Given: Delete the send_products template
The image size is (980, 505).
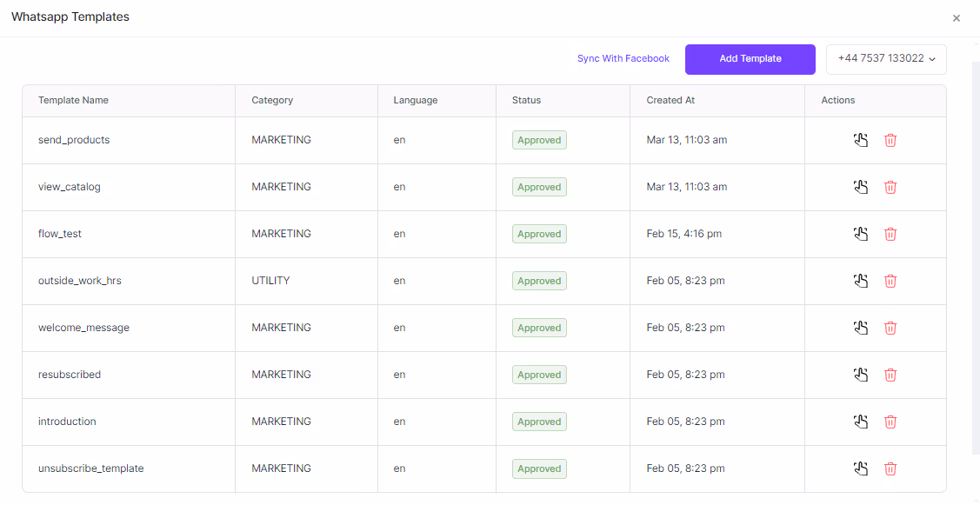Looking at the screenshot, I should pos(890,140).
